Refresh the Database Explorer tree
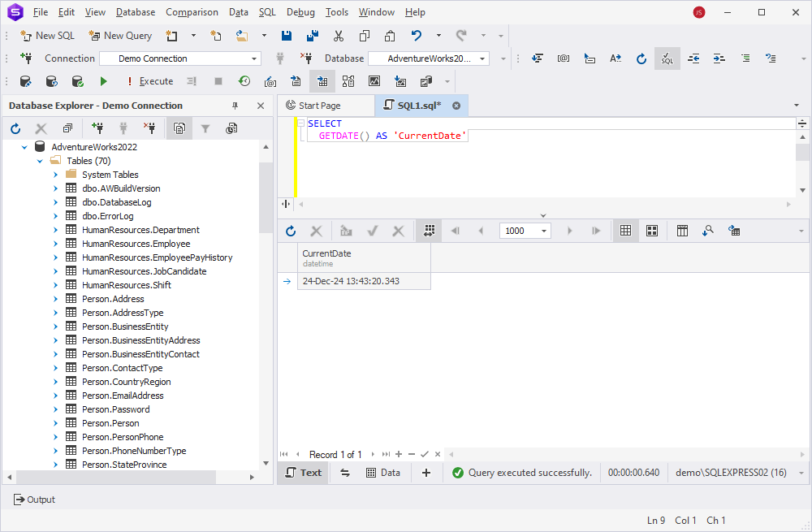Image resolution: width=812 pixels, height=532 pixels. pos(15,128)
